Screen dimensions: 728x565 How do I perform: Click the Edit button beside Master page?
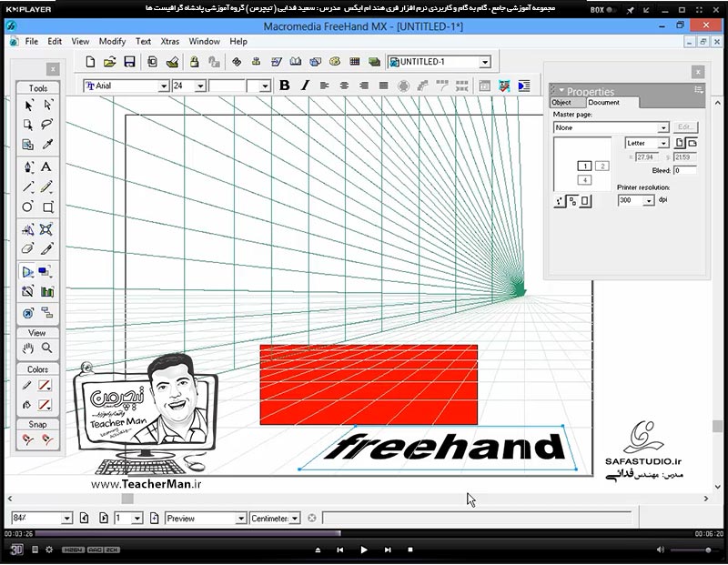point(684,126)
